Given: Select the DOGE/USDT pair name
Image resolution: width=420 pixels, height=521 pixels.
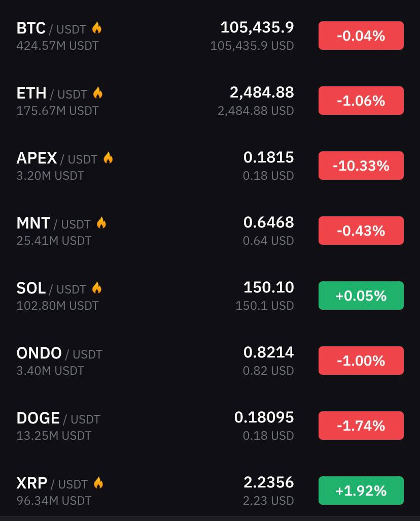Looking at the screenshot, I should point(58,418).
